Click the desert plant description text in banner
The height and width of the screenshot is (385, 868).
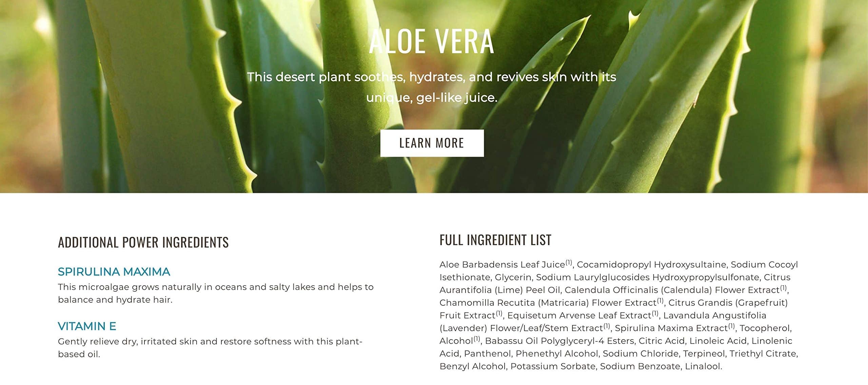pos(432,87)
